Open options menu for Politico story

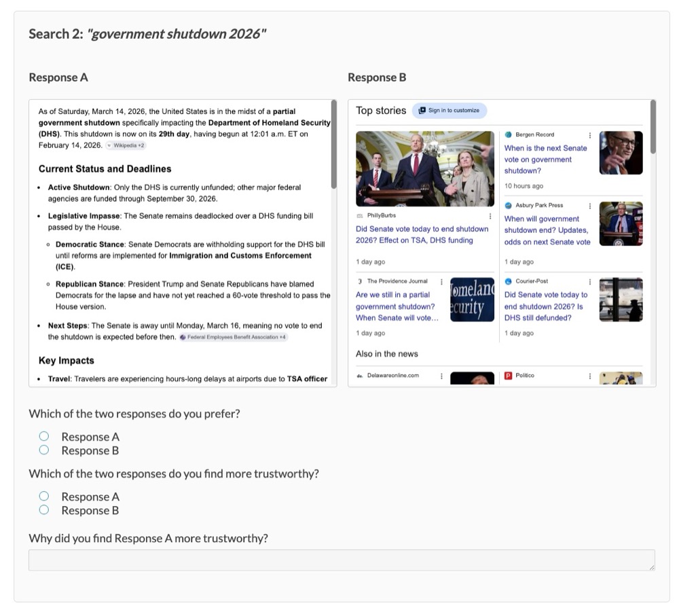coord(590,376)
